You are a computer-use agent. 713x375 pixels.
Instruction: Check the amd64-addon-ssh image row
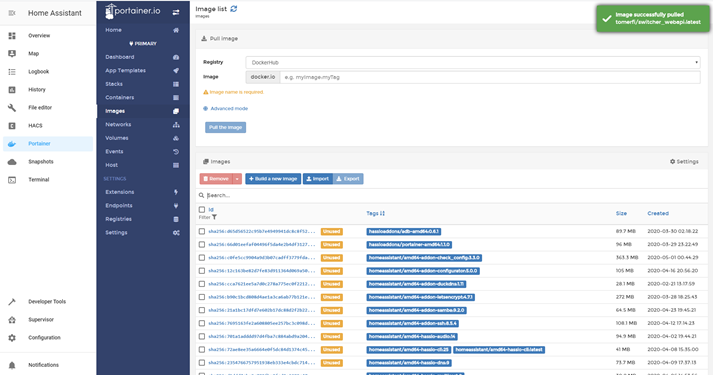click(202, 323)
